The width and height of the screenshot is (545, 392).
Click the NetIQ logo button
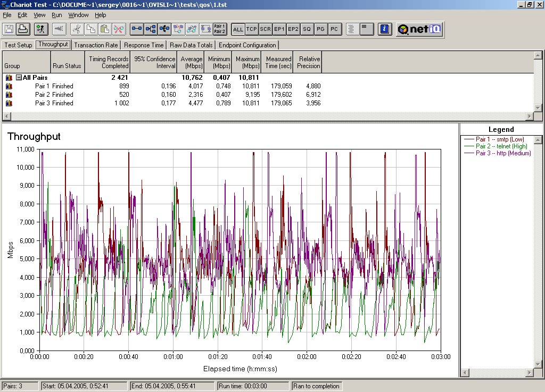tap(419, 29)
